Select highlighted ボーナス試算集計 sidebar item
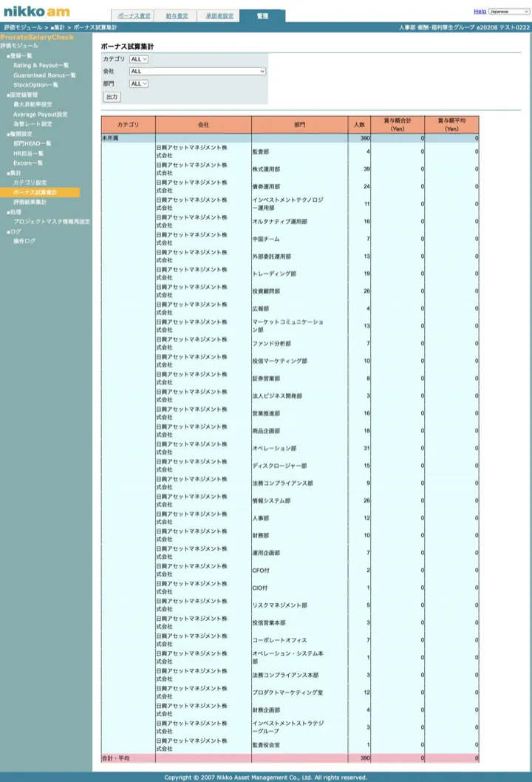Screen dimensions: 532x782 point(39,192)
